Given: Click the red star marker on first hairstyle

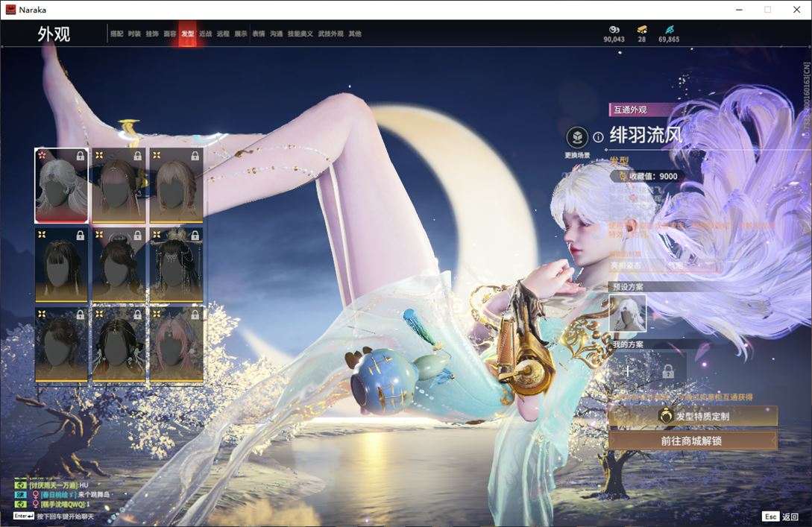Looking at the screenshot, I should (43, 154).
